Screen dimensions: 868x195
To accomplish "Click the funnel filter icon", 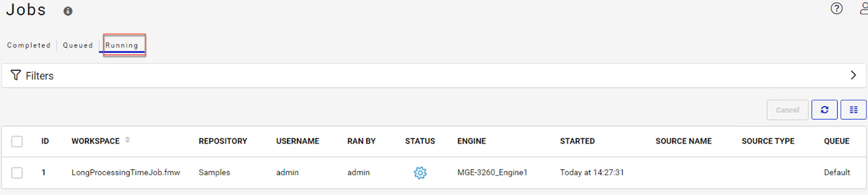I will point(16,75).
